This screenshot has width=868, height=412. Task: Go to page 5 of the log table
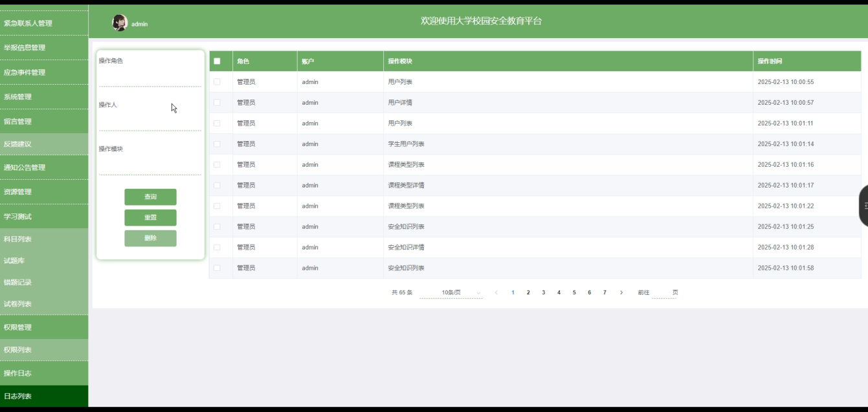(574, 292)
